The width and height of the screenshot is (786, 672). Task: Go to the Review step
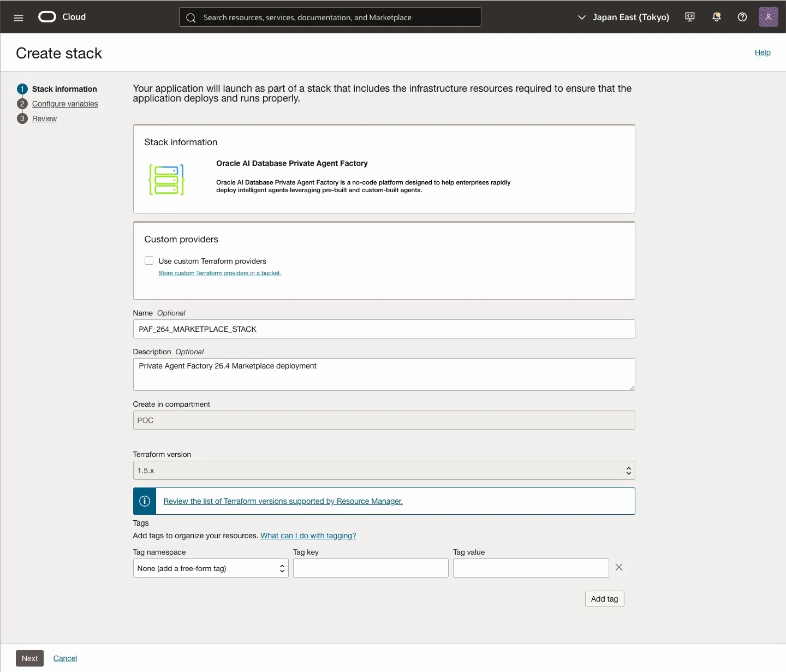44,118
